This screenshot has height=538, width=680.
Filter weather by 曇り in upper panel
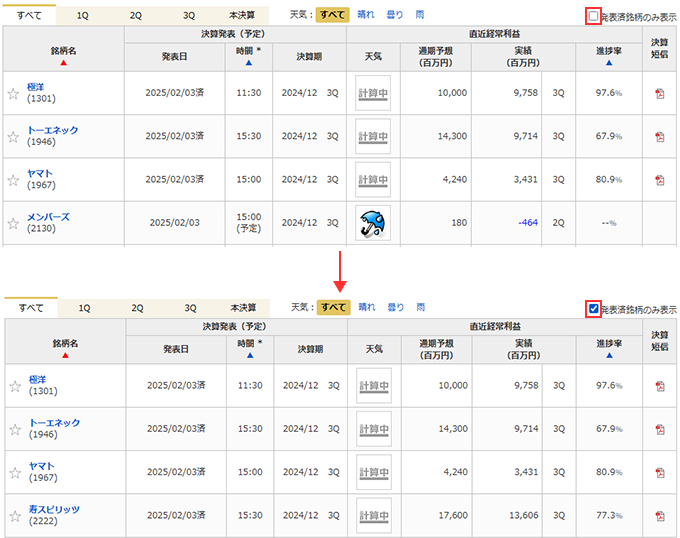395,15
